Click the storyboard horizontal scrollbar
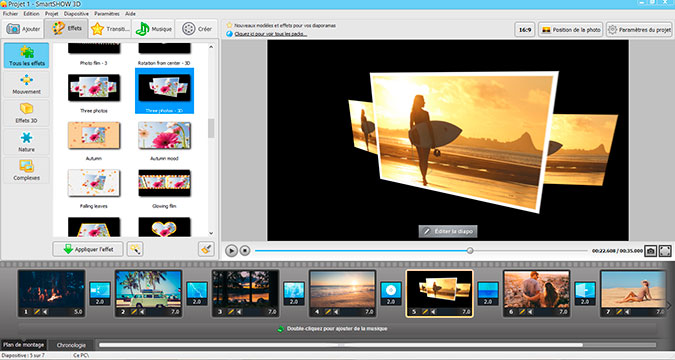Screen dimensions: 675x360 [341, 344]
